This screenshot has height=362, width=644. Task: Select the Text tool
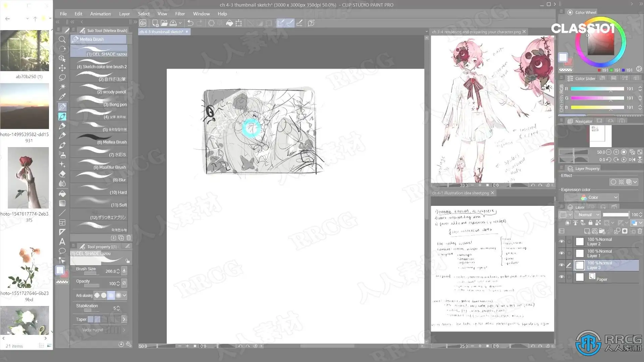(62, 241)
